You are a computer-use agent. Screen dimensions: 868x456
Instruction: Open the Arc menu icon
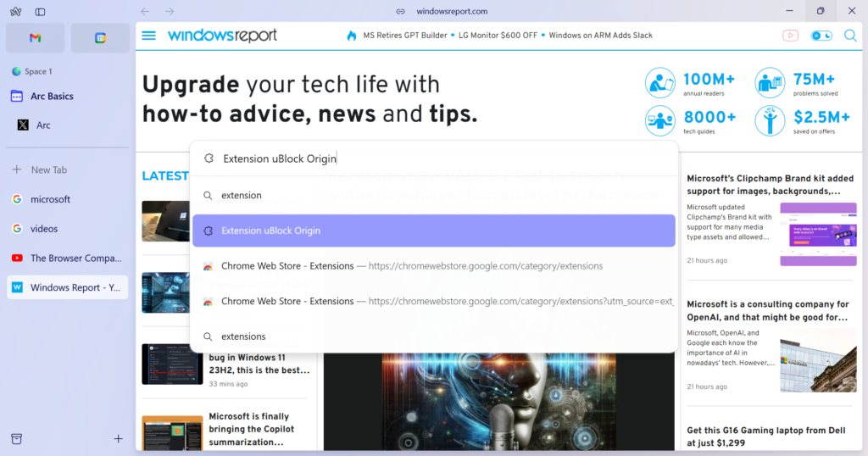(x=15, y=12)
